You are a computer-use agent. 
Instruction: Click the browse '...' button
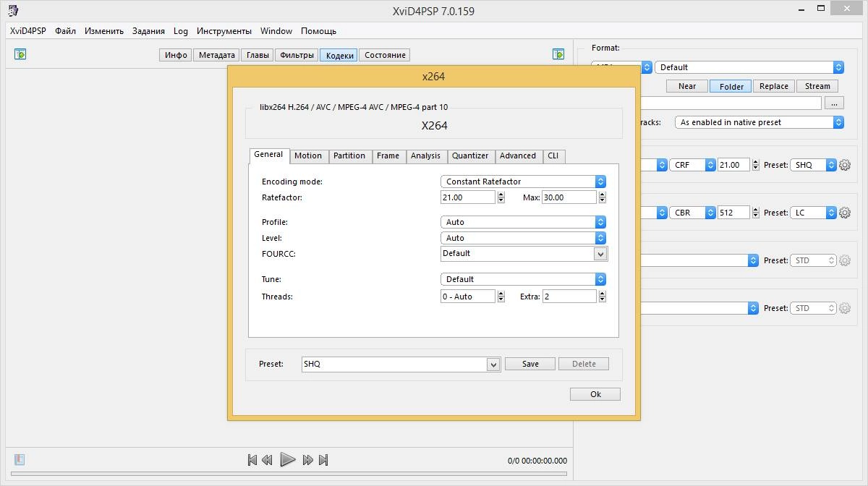click(834, 103)
